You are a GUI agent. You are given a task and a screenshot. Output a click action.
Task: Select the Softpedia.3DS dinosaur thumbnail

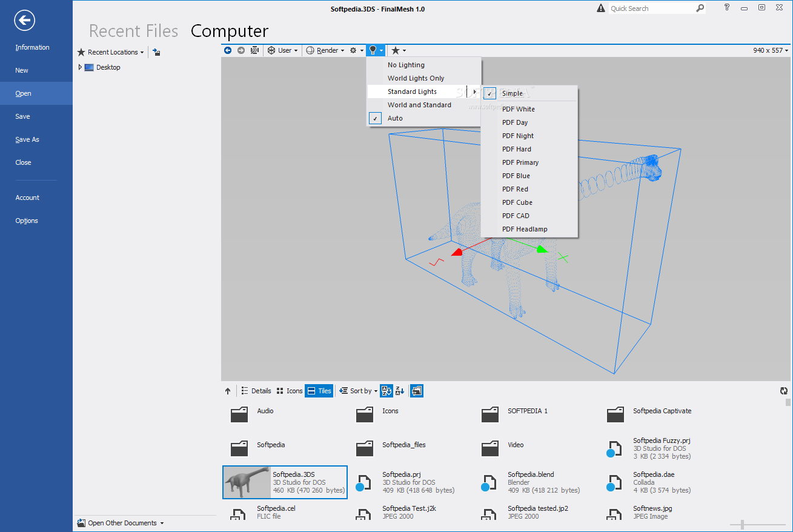coord(247,483)
